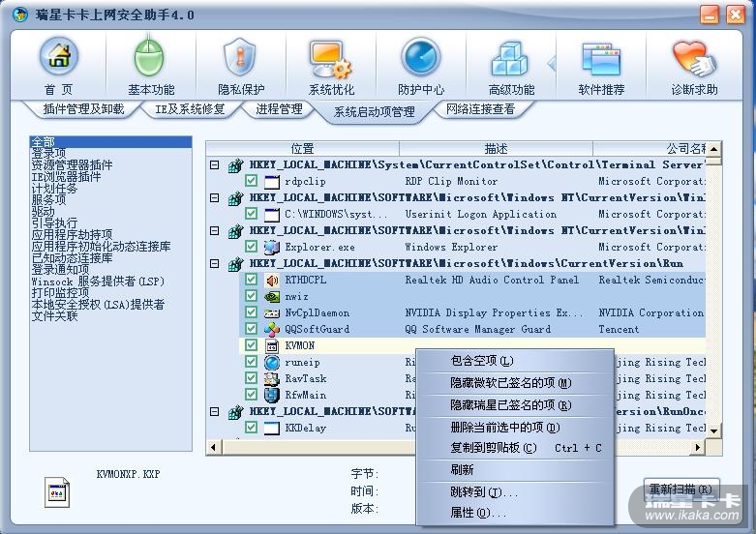Select 文件关联 in category list

[x=54, y=316]
